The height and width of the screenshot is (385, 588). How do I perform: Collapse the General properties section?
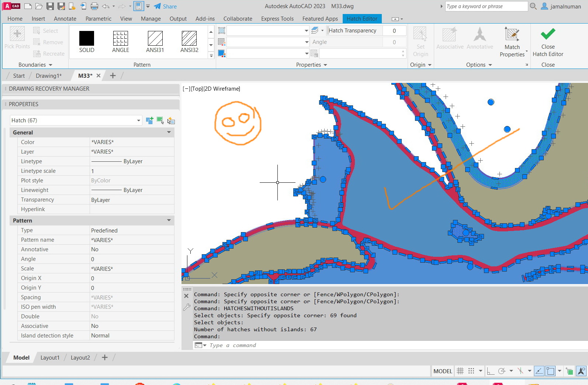pyautogui.click(x=169, y=132)
